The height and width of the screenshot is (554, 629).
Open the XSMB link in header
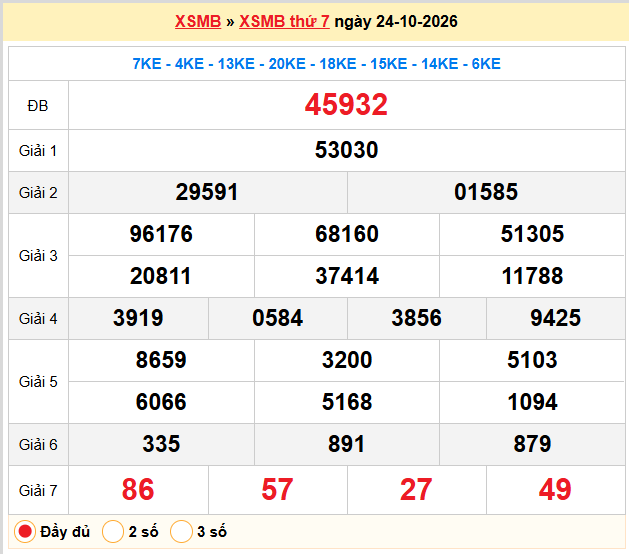click(x=198, y=21)
